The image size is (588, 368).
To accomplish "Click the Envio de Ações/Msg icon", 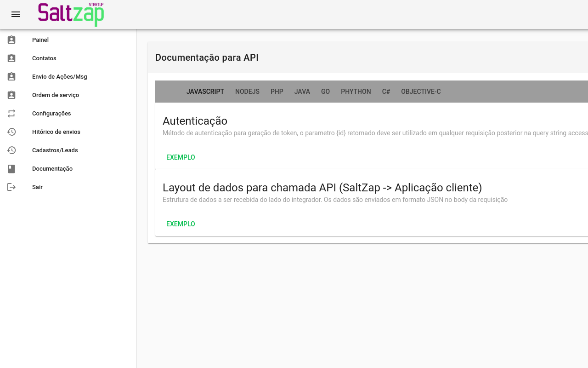I will 11,77.
